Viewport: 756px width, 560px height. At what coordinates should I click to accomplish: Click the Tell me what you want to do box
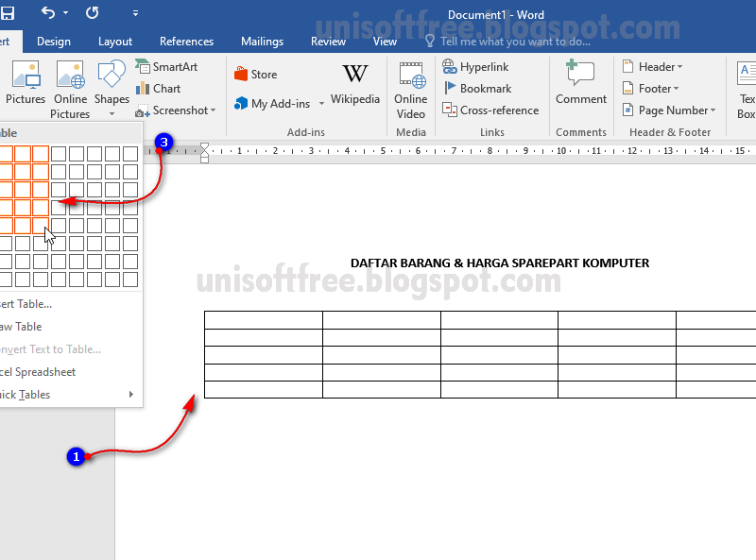pyautogui.click(x=507, y=42)
